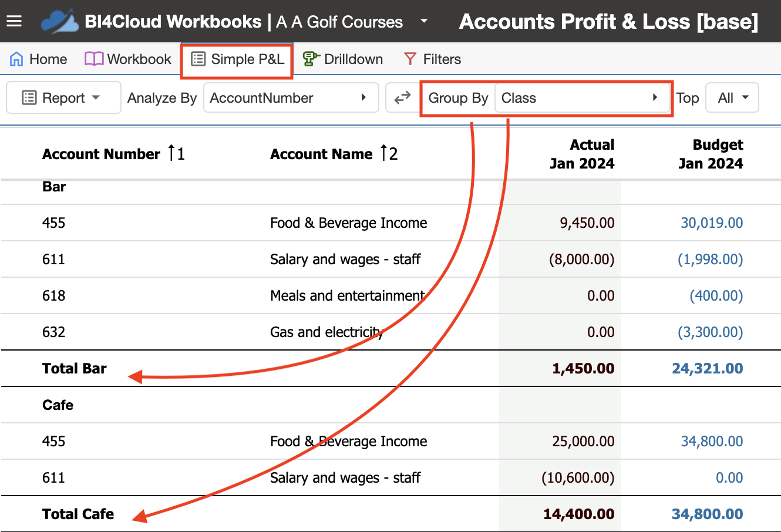Viewport: 781px width, 532px height.
Task: Click the Home house icon
Action: pyautogui.click(x=16, y=59)
